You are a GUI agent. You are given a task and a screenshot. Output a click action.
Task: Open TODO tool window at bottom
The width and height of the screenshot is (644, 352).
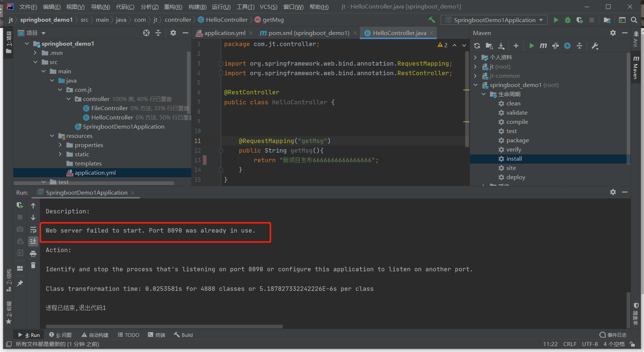point(128,335)
